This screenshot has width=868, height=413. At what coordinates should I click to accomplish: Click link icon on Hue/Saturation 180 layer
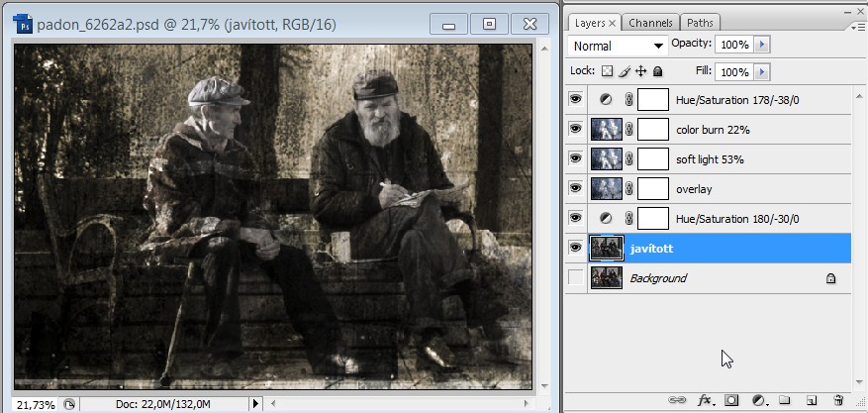click(x=628, y=219)
